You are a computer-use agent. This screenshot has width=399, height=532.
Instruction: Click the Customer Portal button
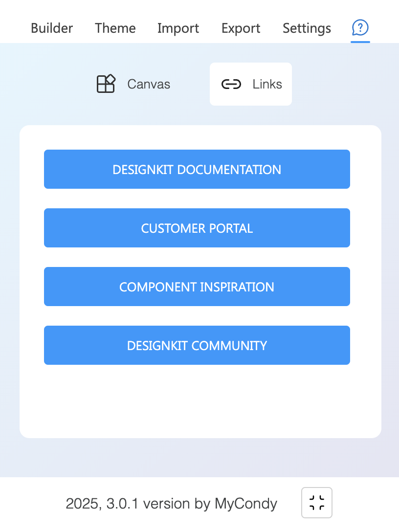click(197, 228)
